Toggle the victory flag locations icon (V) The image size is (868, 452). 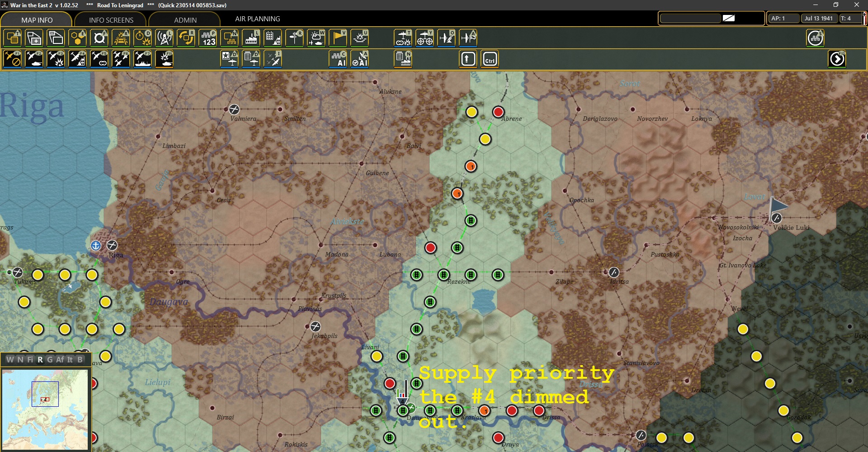click(x=338, y=38)
